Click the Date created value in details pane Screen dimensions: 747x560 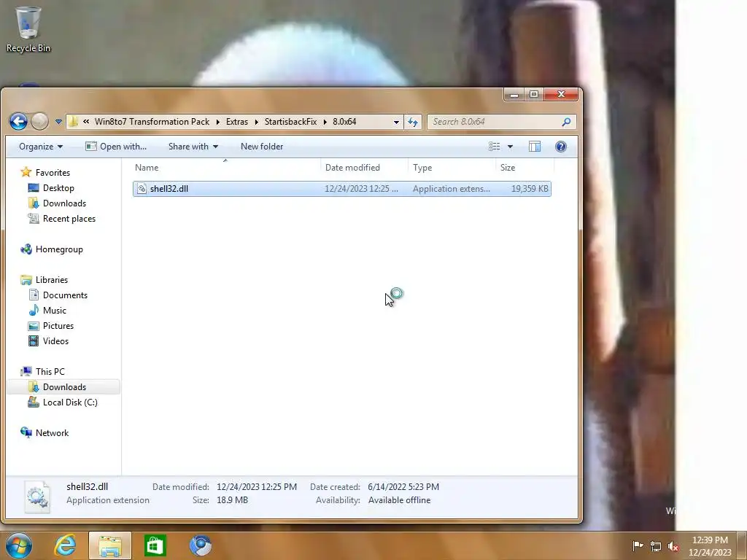pyautogui.click(x=403, y=487)
